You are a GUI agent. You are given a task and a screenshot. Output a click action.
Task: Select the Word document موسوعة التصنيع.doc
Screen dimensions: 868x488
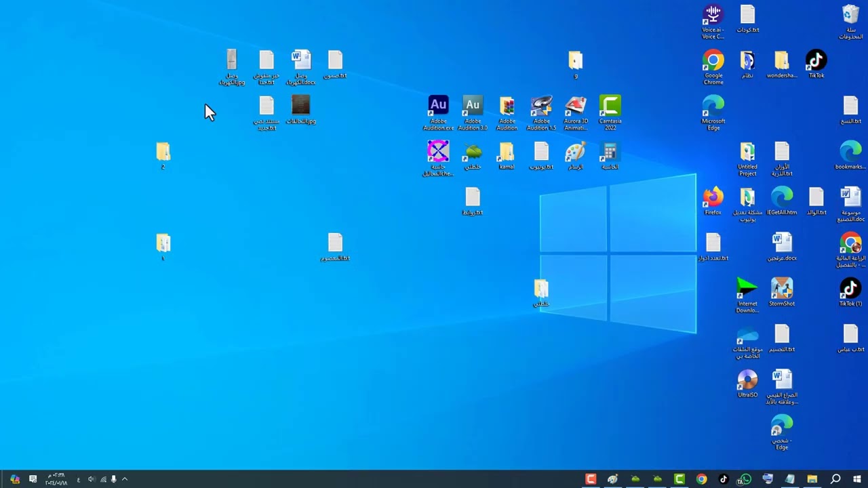point(850,205)
